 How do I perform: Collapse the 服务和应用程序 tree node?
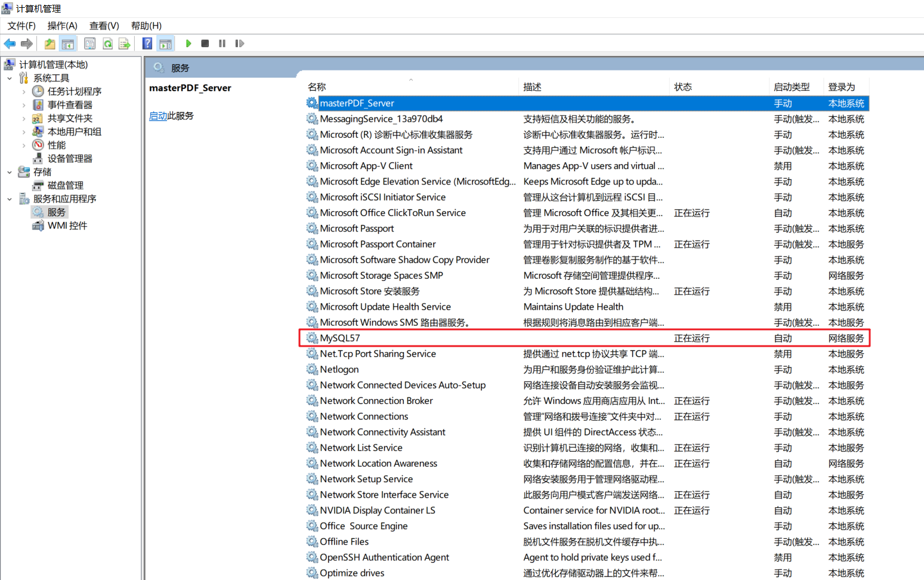point(10,199)
